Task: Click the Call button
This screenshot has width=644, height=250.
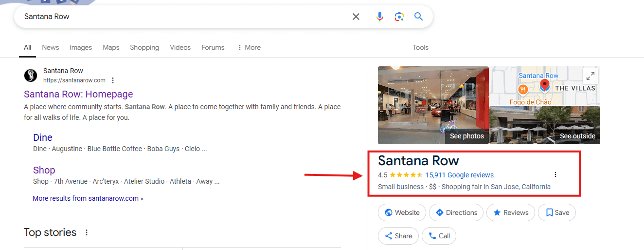Action: pyautogui.click(x=439, y=236)
